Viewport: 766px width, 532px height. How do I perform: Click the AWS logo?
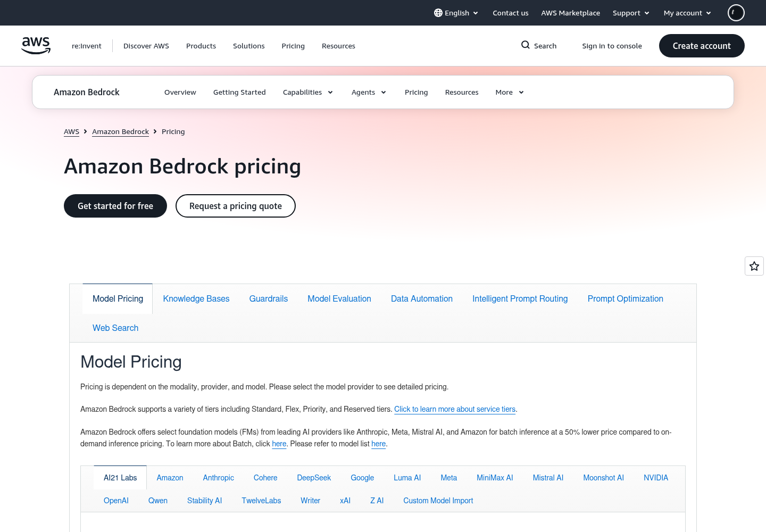(36, 46)
